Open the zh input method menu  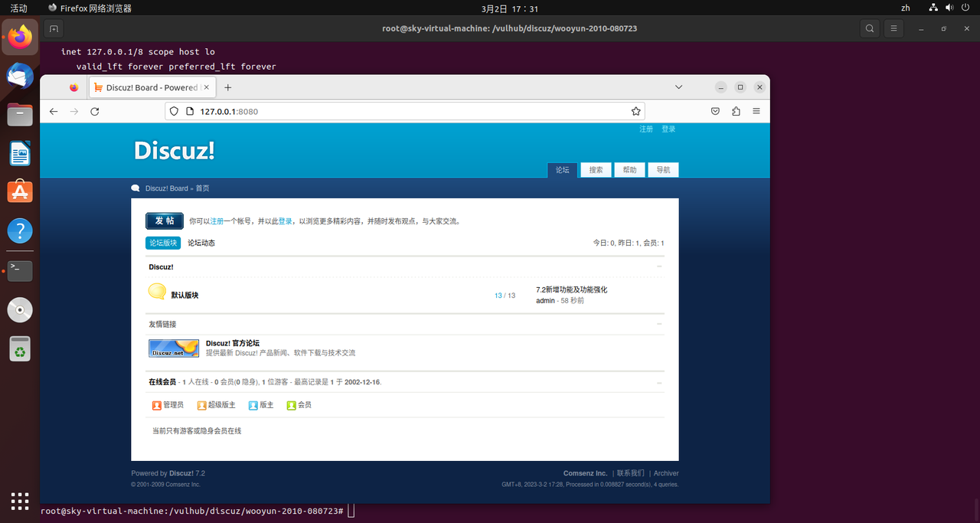tap(906, 8)
